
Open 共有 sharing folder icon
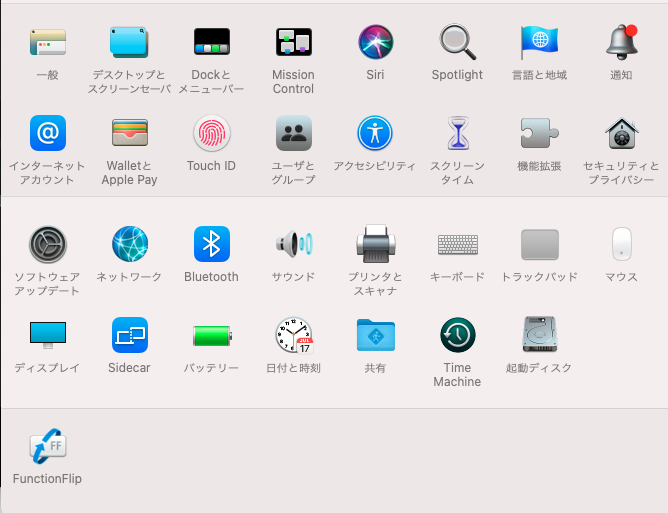pos(375,335)
